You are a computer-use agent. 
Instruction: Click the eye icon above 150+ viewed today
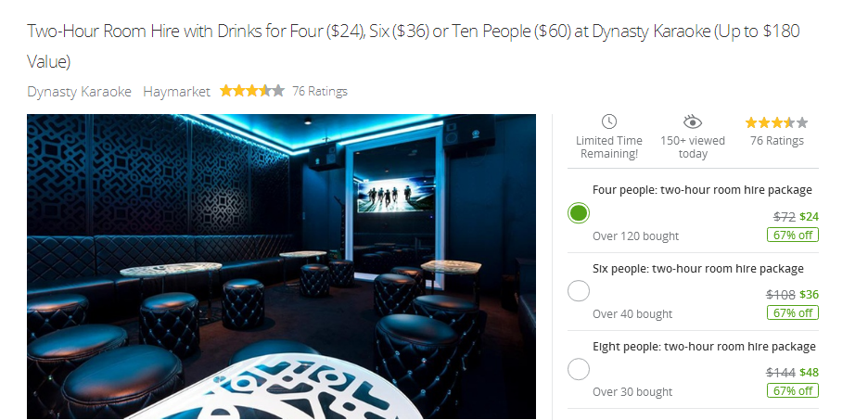click(x=692, y=121)
